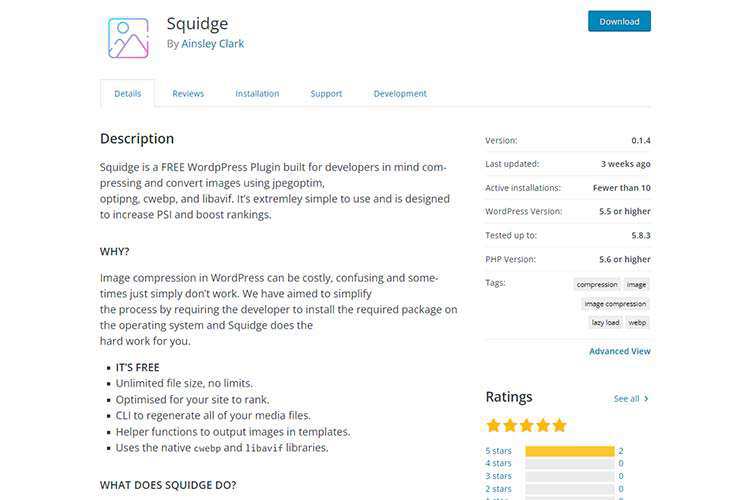Image resolution: width=750 pixels, height=500 pixels.
Task: Click the 5 stars rating bar
Action: 569,451
